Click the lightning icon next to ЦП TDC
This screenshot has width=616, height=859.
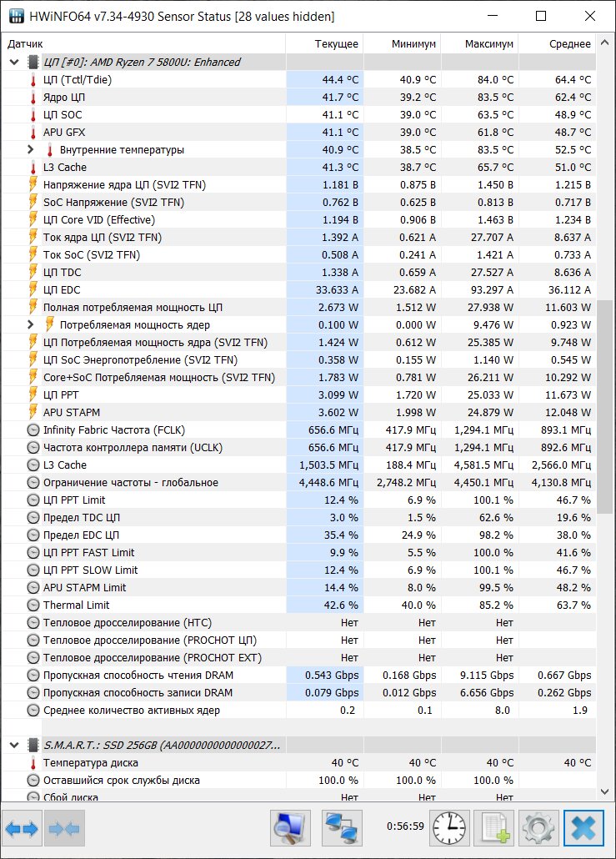click(33, 272)
